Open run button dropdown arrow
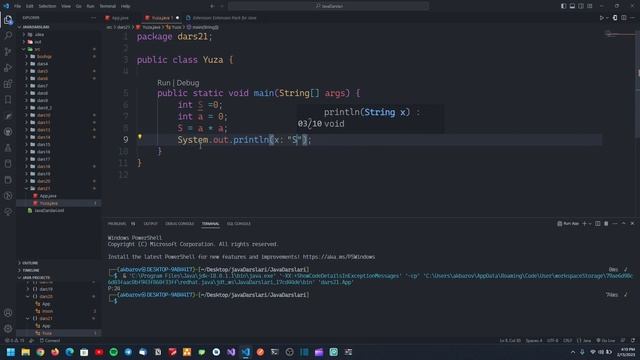The height and width of the screenshot is (360, 640). point(607,18)
